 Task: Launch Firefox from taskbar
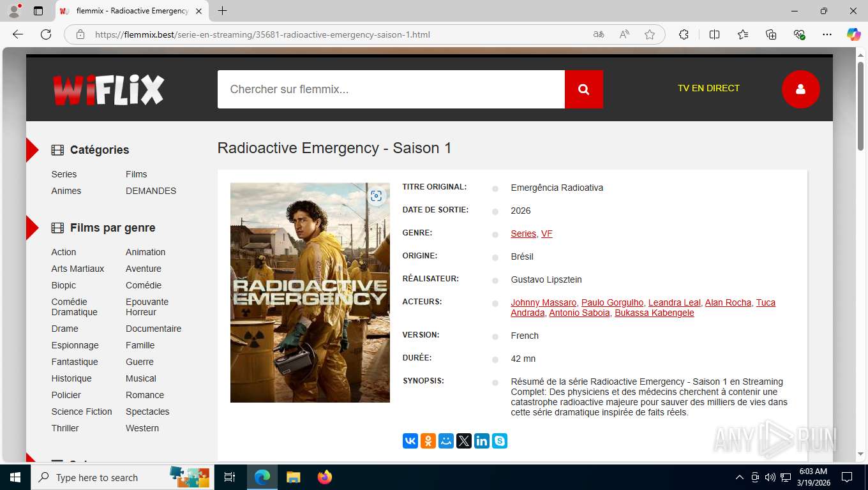325,477
